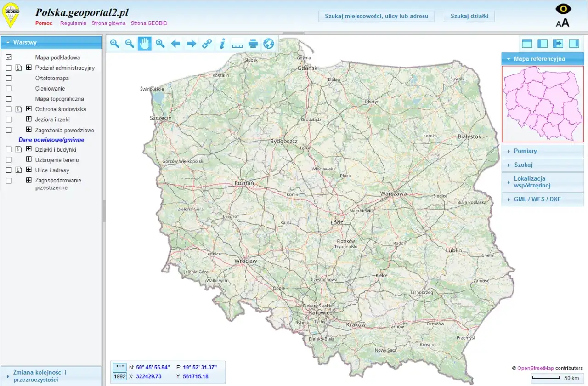
Task: Open the Strona główna link
Action: (108, 23)
